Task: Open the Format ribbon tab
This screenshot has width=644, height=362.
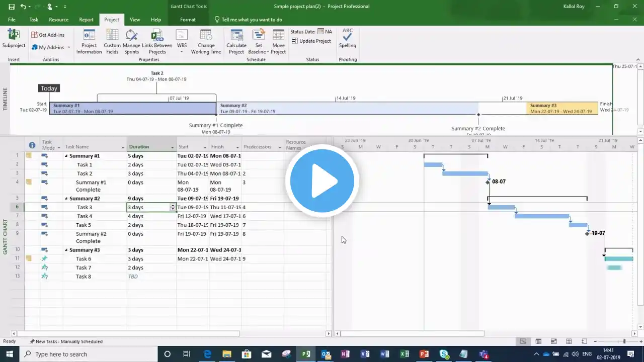Action: [x=188, y=20]
